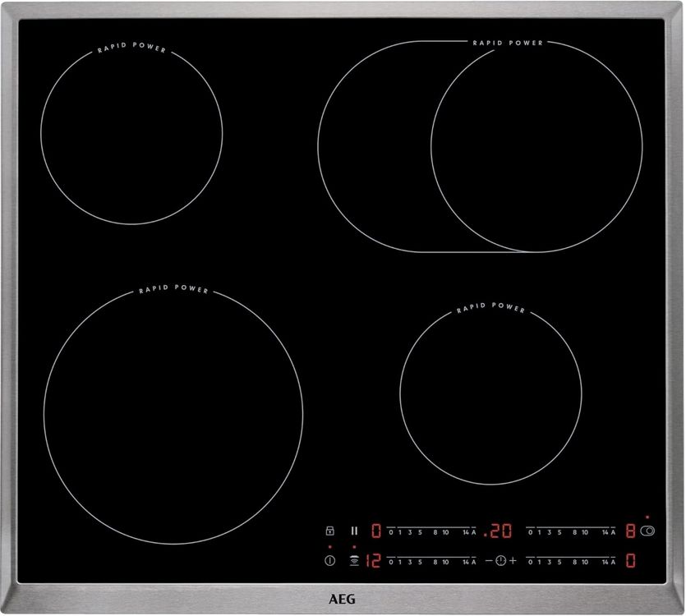
Task: Tap the Hob2Hood hood-signal icon
Action: click(354, 560)
